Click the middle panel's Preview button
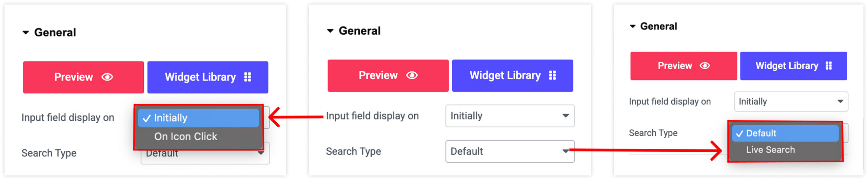868x180 pixels. coord(388,75)
